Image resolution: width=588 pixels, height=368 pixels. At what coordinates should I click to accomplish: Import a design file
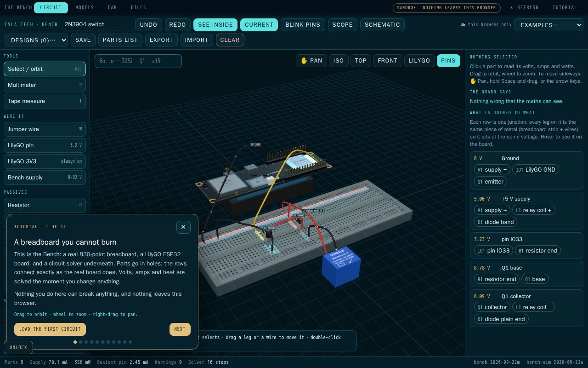coord(197,40)
